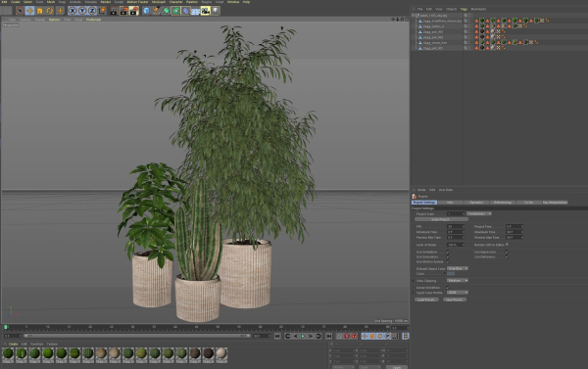The width and height of the screenshot is (588, 369).
Task: Click the Project Scale input field
Action: tap(456, 214)
